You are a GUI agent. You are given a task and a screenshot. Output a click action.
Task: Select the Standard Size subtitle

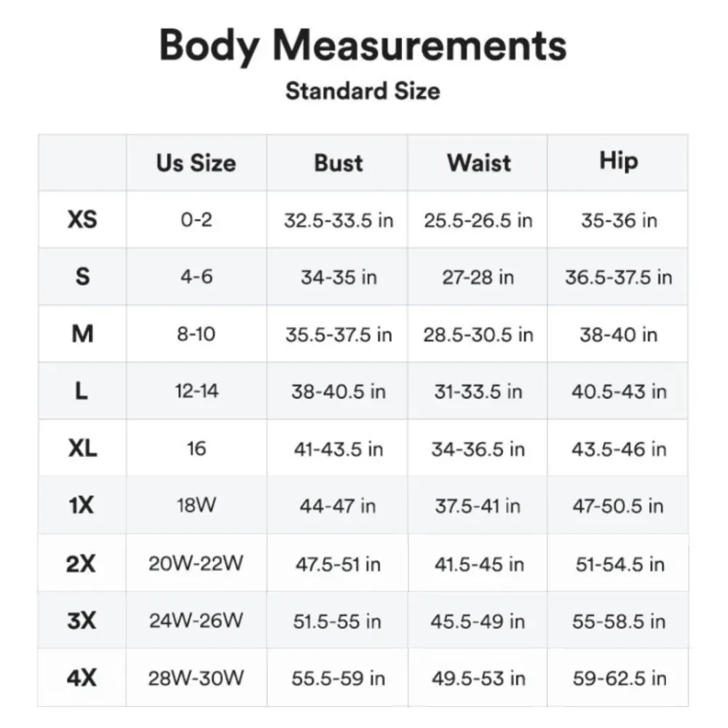pyautogui.click(x=363, y=90)
